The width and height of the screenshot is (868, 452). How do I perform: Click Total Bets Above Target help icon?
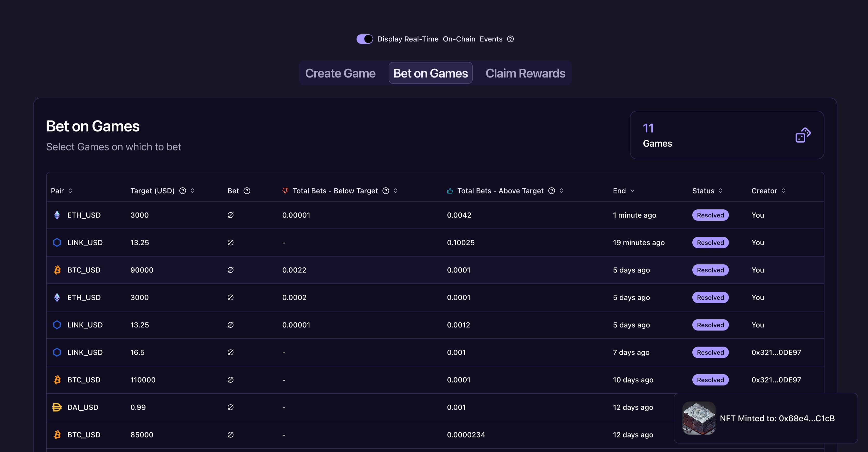(x=552, y=191)
